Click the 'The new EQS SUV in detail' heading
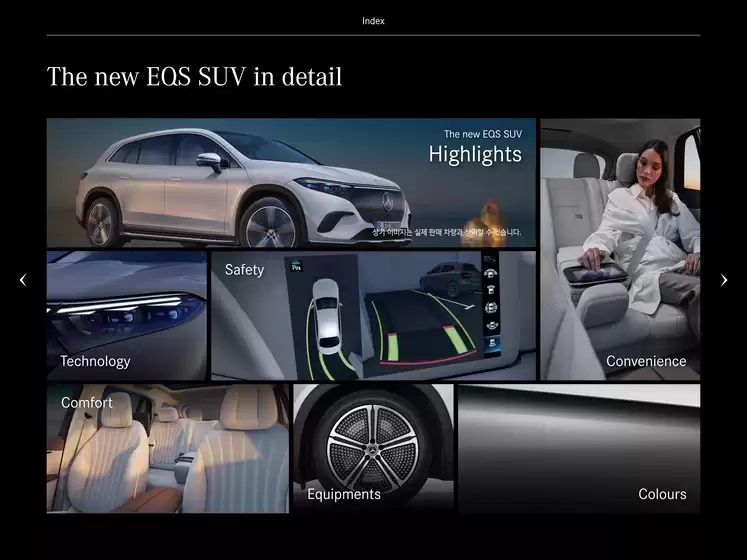Viewport: 747px width, 560px height. tap(194, 77)
